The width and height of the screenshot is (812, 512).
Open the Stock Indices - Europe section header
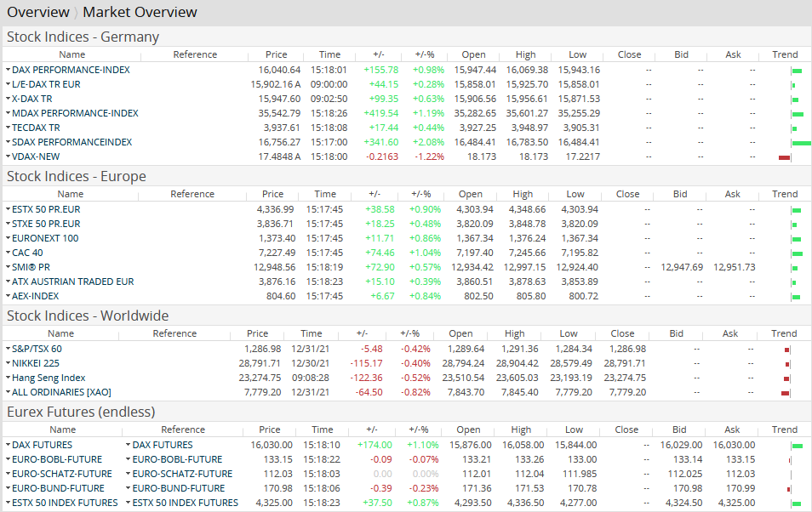pos(77,176)
